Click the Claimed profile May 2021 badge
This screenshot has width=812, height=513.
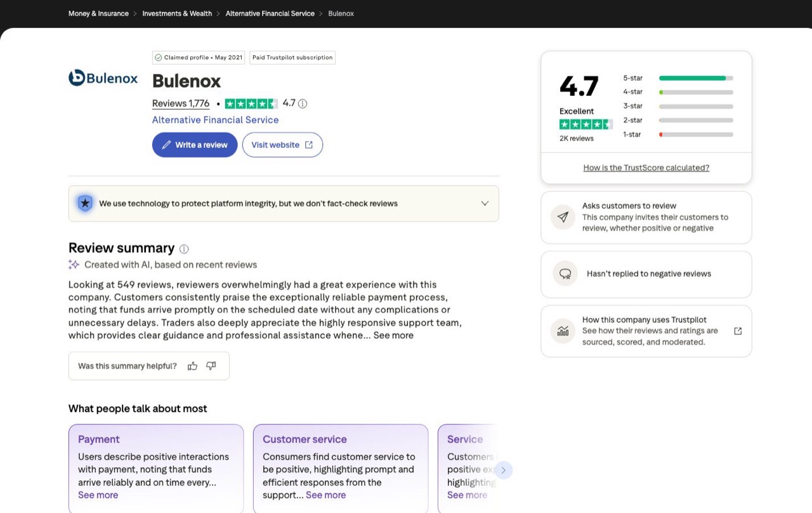[199, 58]
